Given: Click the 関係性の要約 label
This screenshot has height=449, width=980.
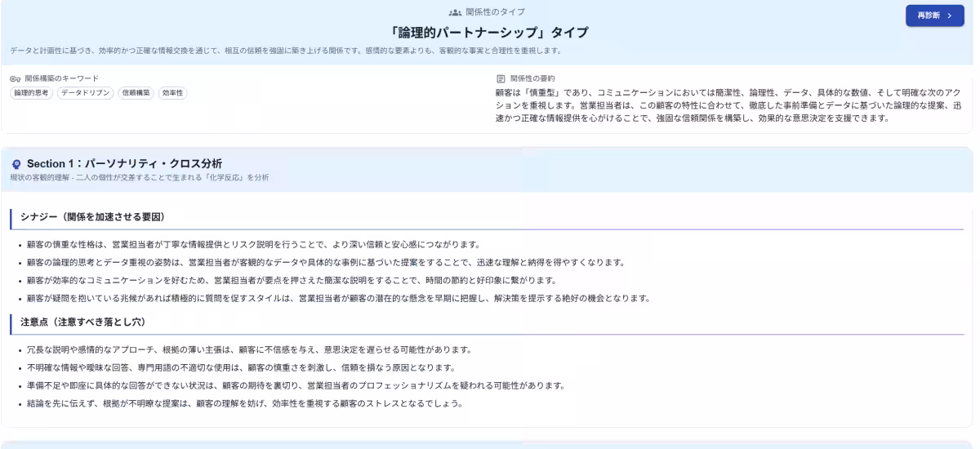Looking at the screenshot, I should [532, 78].
